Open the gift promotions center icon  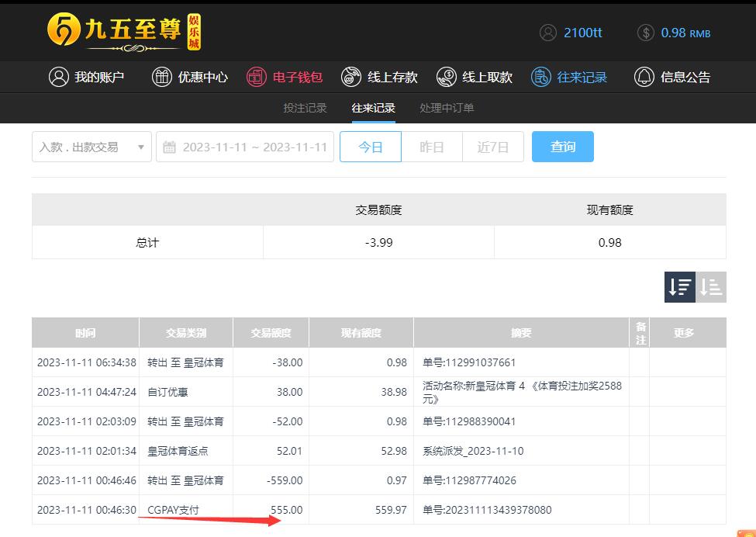coord(162,77)
